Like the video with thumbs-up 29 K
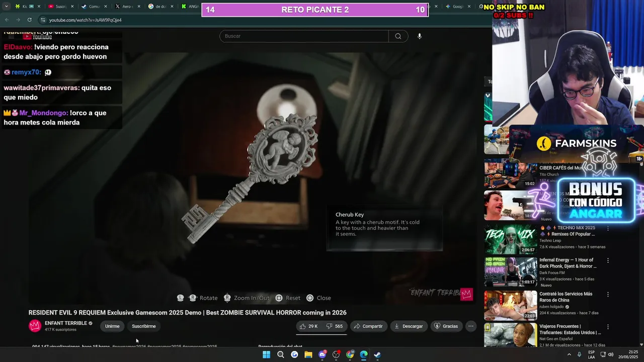644x362 pixels. [x=309, y=326]
